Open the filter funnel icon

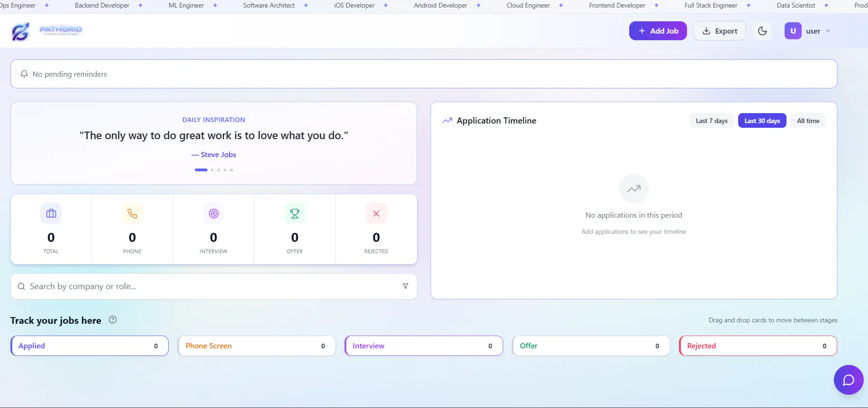pos(405,286)
